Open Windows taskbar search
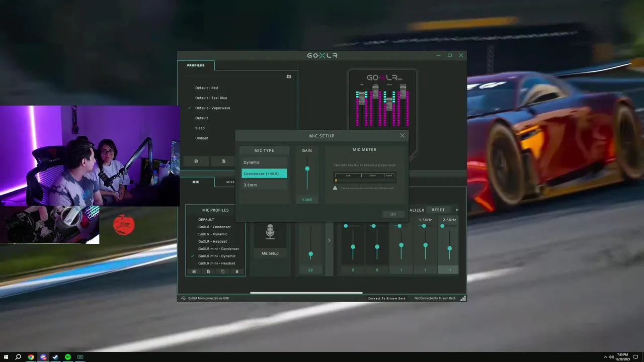 click(x=18, y=357)
